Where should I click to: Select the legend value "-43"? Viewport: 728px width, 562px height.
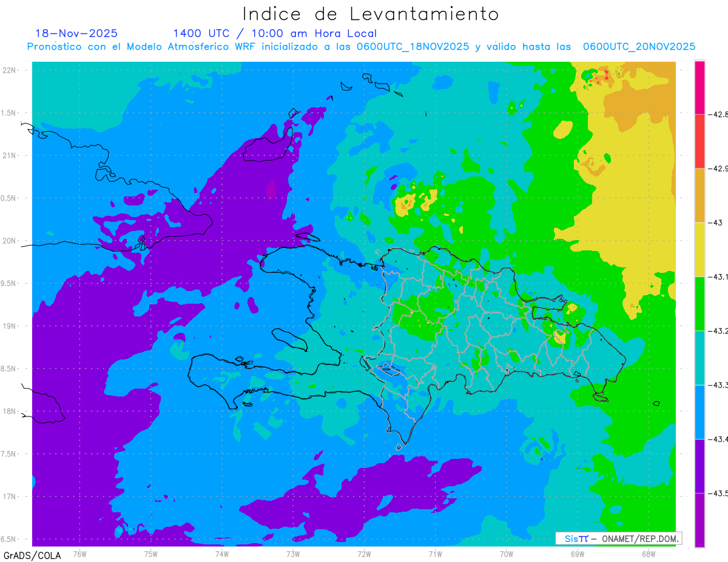pos(715,222)
